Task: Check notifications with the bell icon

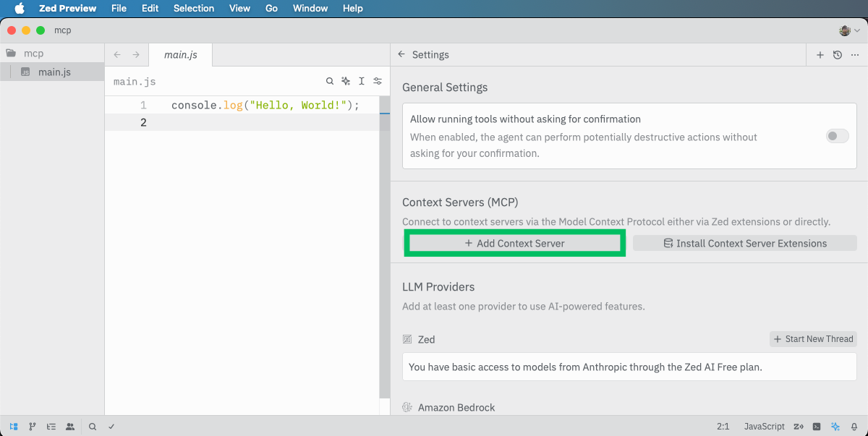Action: coord(855,427)
